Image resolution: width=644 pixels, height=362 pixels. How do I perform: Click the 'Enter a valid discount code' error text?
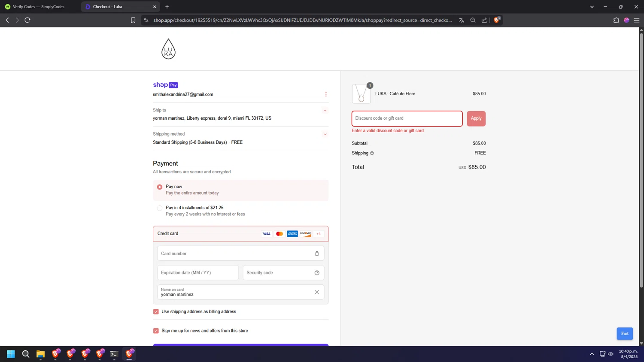(x=388, y=131)
